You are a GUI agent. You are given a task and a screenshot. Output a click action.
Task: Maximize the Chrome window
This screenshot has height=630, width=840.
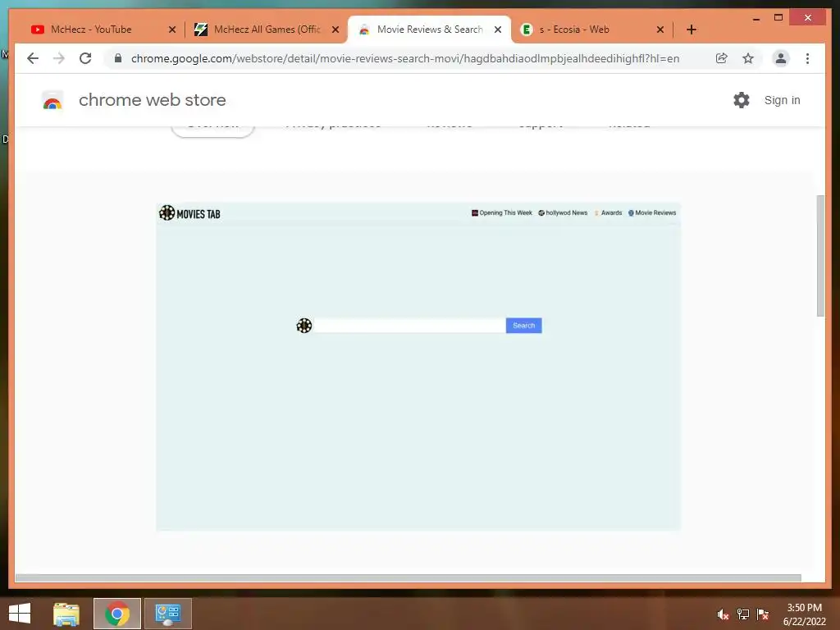[778, 18]
